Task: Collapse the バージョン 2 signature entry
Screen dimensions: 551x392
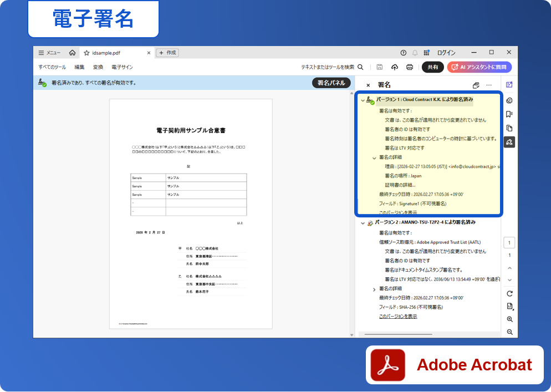Action: click(363, 223)
